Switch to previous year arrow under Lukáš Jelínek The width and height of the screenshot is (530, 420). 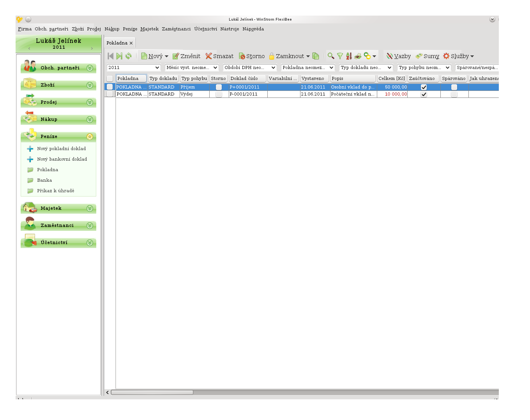(29, 48)
